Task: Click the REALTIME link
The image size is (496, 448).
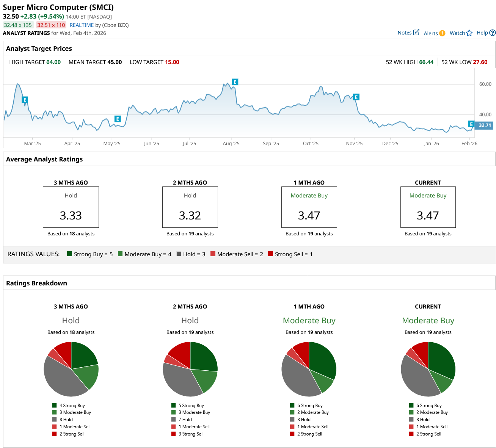Action: point(82,25)
